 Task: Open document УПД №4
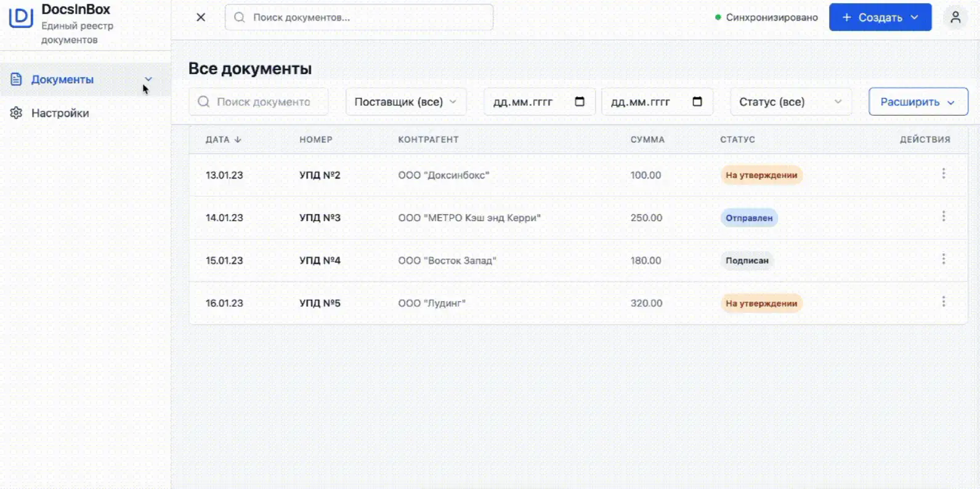[x=320, y=261]
